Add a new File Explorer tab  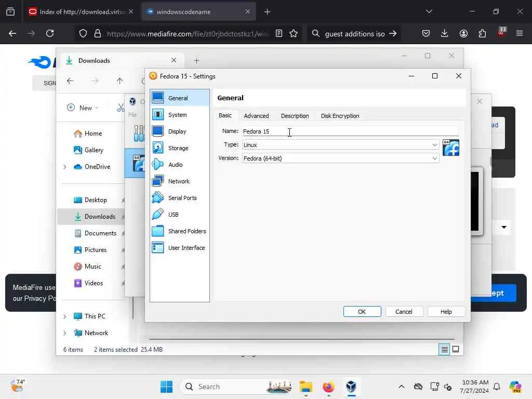196,61
